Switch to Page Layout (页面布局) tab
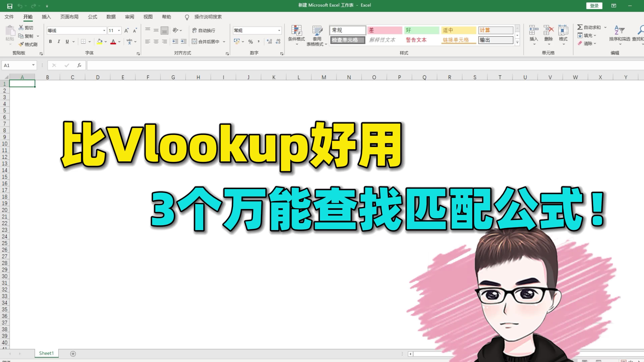The height and width of the screenshot is (362, 644). pos(69,17)
